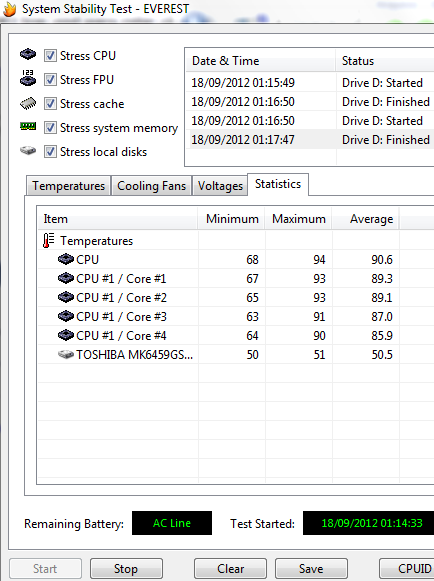Click the EVEREST flame icon in title bar
This screenshot has width=434, height=581.
(10, 9)
